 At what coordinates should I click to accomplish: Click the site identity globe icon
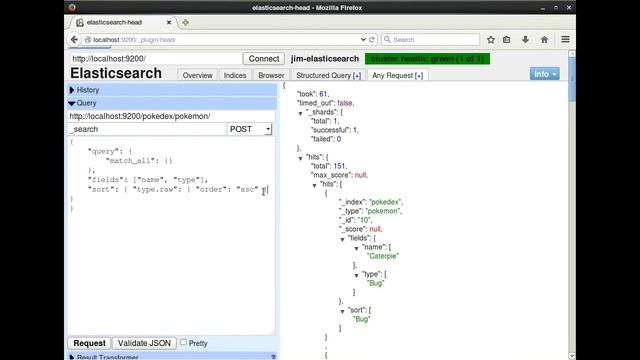tap(87, 40)
